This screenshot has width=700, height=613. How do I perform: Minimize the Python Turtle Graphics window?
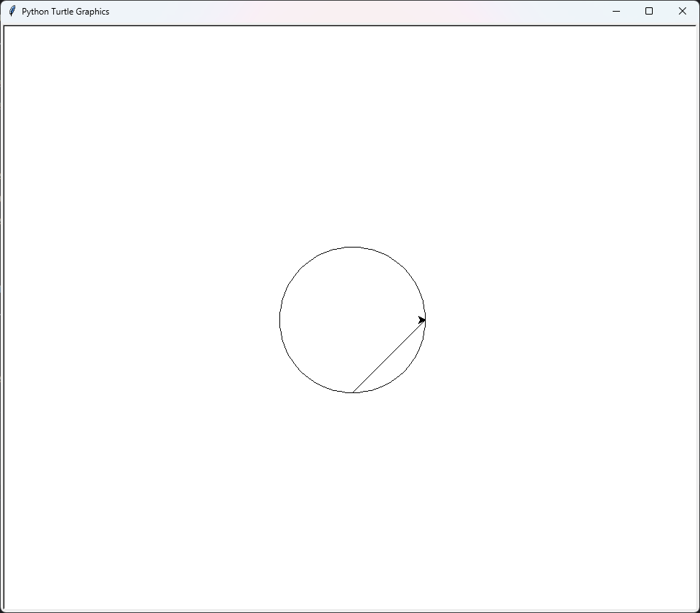tap(616, 11)
